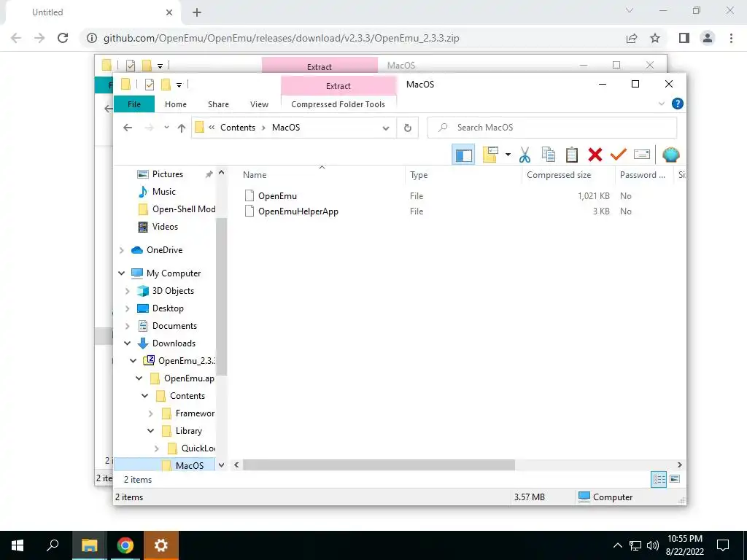The height and width of the screenshot is (560, 747).
Task: Open Customize Quick Access Toolbar dropdown
Action: click(x=179, y=85)
